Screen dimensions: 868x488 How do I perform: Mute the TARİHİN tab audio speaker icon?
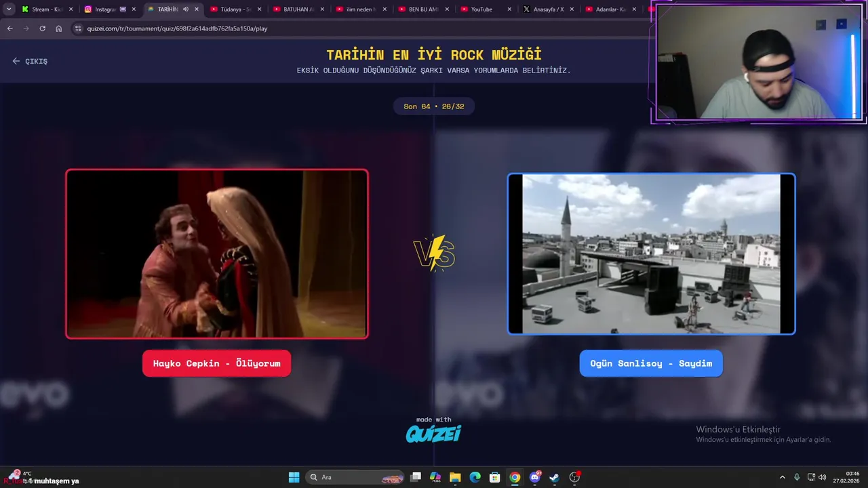[x=185, y=9]
